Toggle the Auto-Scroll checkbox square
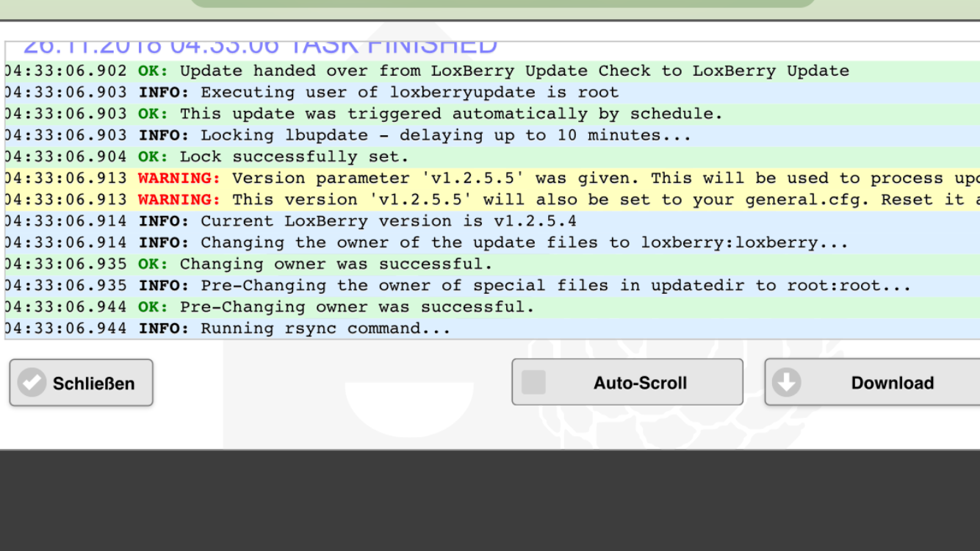This screenshot has height=551, width=980. [534, 382]
